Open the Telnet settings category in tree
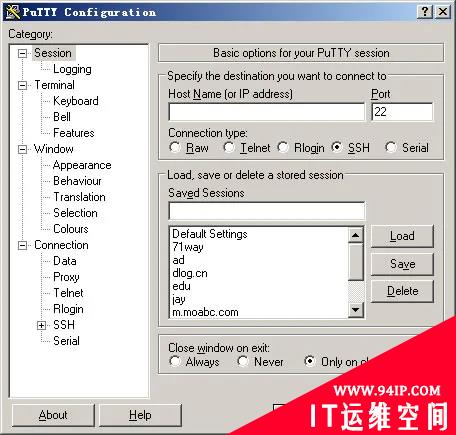Viewport: 456px width, 435px height. click(68, 293)
